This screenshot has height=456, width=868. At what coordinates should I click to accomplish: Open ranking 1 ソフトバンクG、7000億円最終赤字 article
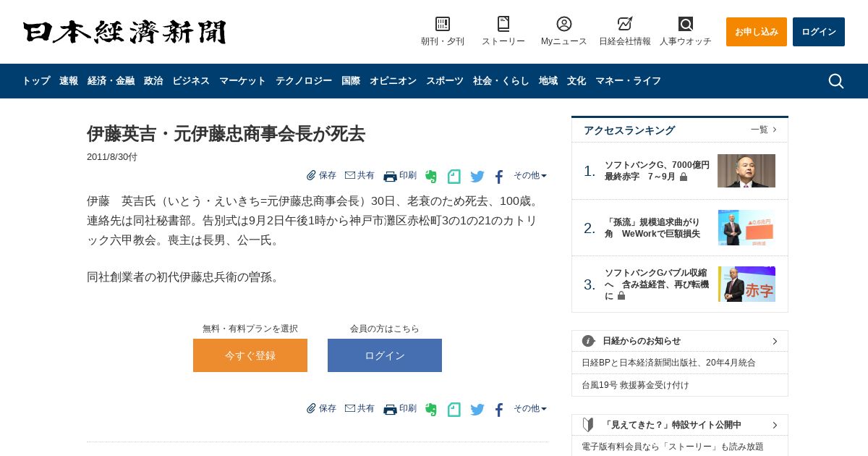tap(657, 171)
